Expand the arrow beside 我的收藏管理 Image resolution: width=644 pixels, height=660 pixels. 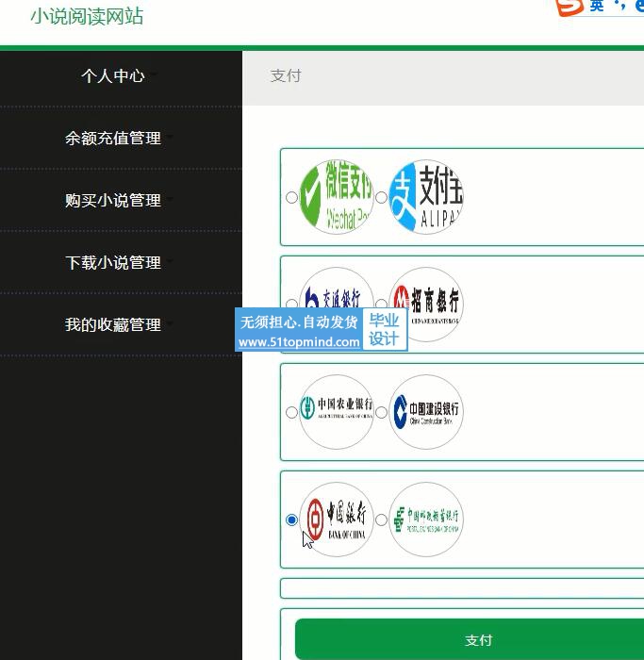(170, 322)
